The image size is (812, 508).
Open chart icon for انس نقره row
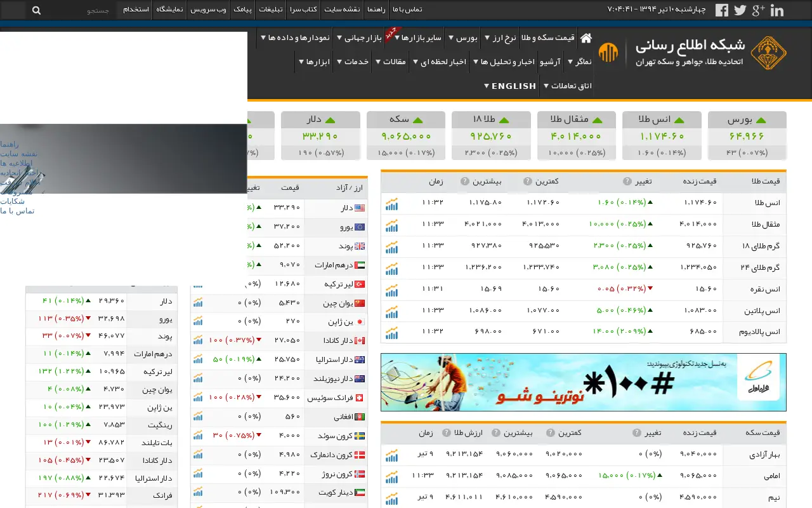pyautogui.click(x=392, y=290)
